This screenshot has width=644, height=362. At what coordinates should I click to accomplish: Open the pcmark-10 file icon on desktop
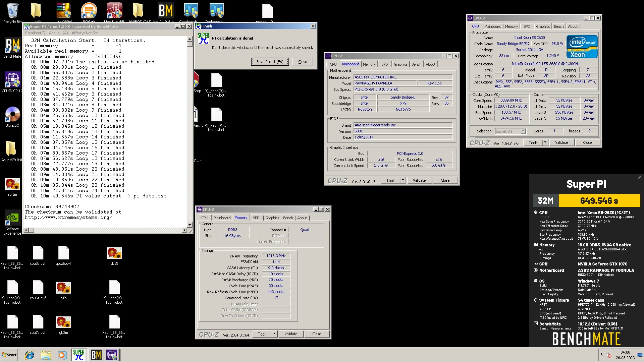tap(267, 13)
